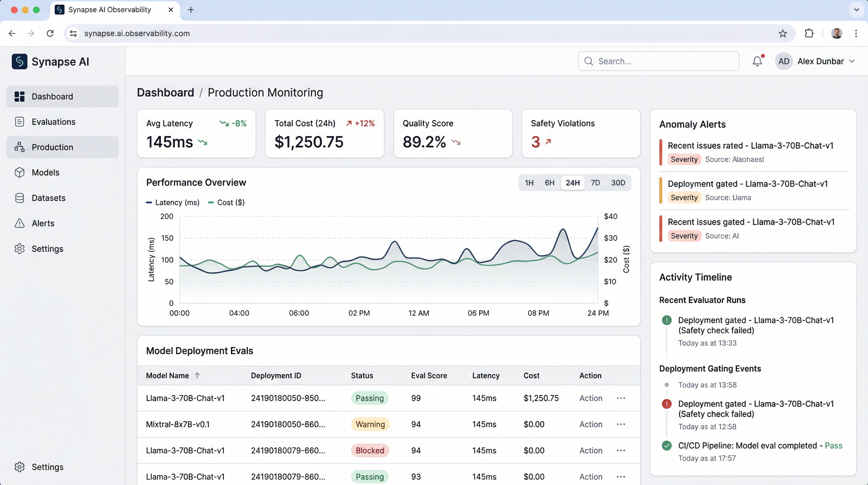
Task: Open Settings using the gear icon
Action: pyautogui.click(x=19, y=248)
